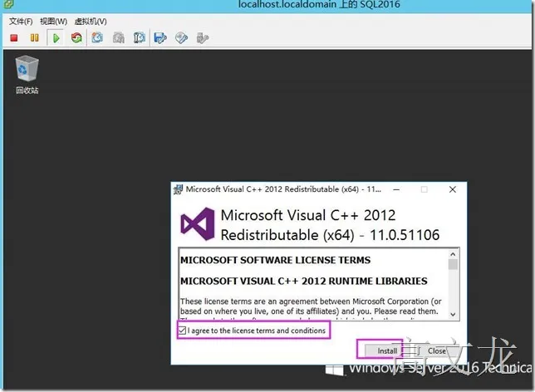Reset the virtual machine with restart icon

click(x=76, y=37)
